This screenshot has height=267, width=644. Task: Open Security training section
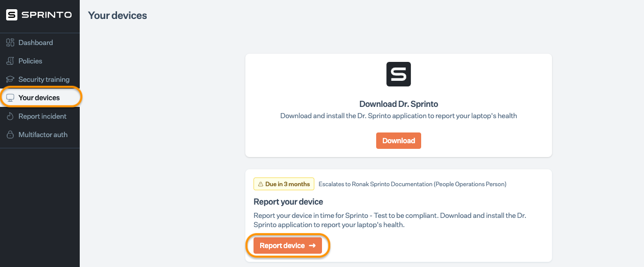coord(40,79)
